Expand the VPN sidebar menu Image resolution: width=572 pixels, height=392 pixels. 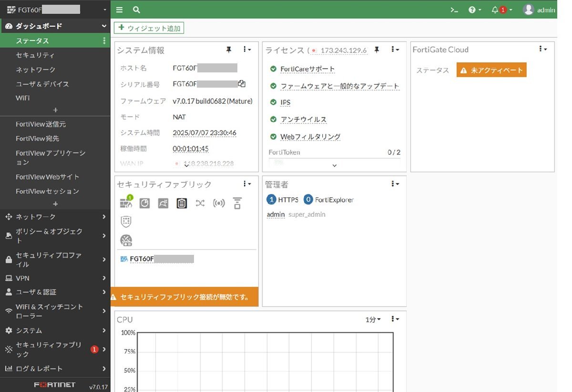pos(55,278)
